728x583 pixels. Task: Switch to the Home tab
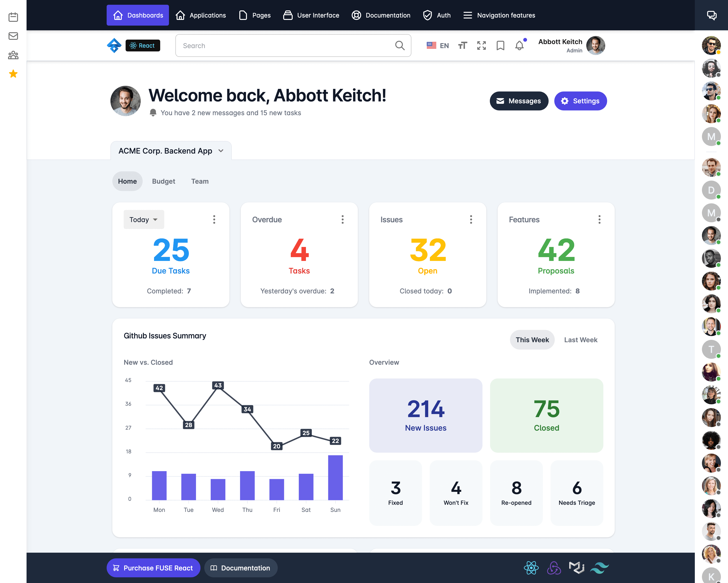pyautogui.click(x=127, y=181)
